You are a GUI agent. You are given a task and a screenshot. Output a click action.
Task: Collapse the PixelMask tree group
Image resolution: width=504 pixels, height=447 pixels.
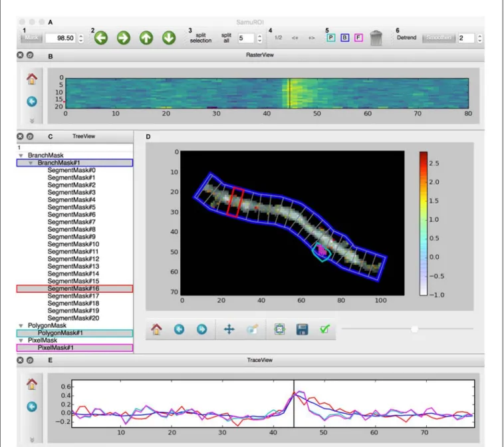(x=21, y=340)
